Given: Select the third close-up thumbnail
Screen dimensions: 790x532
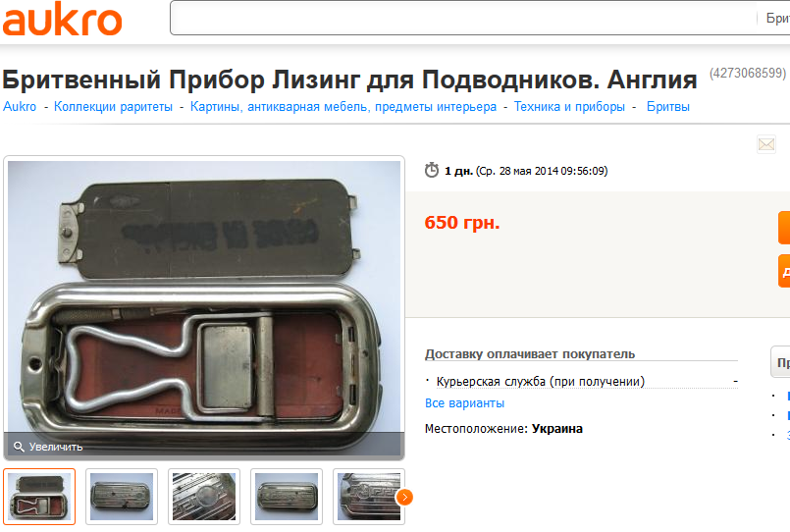Looking at the screenshot, I should (x=204, y=497).
